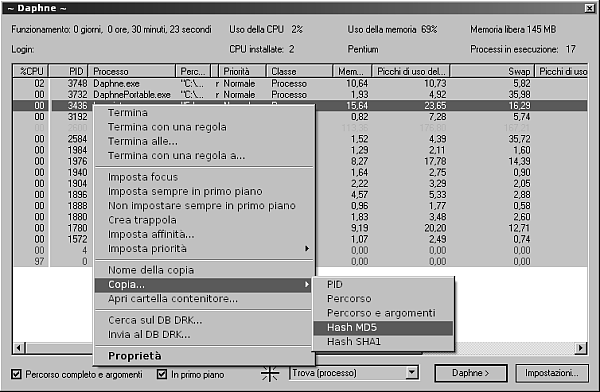Select the process row with PID 4
This screenshot has height=392, width=600.
tap(300, 250)
